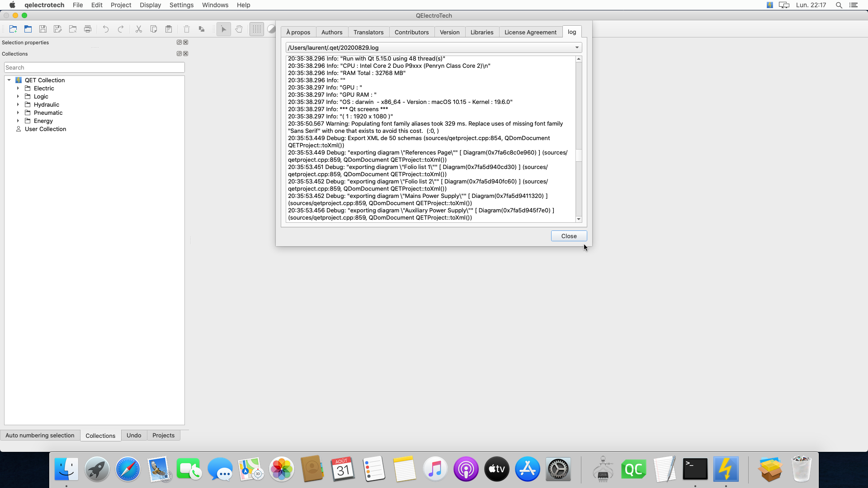Click the Print icon in toolbar
This screenshot has height=488, width=868.
pyautogui.click(x=88, y=29)
